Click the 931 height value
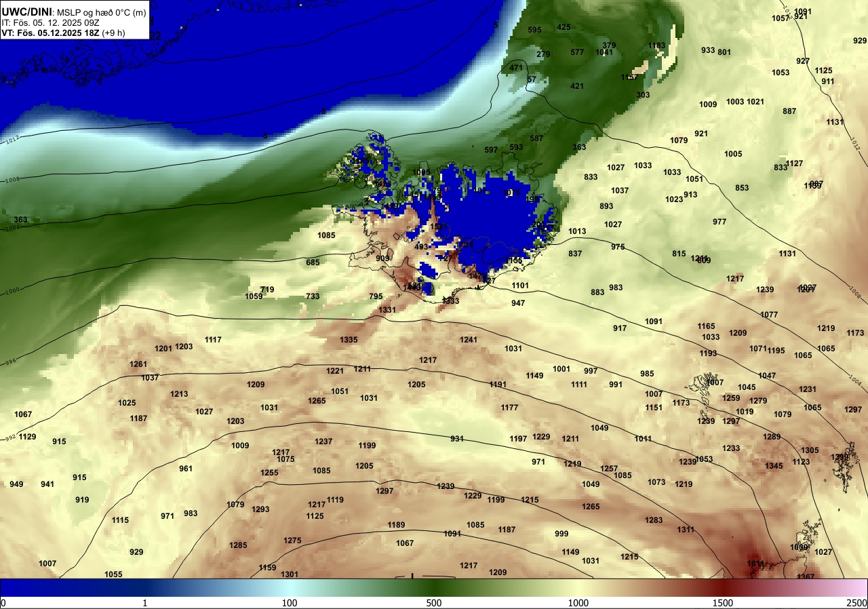The height and width of the screenshot is (609, 868). [x=457, y=439]
